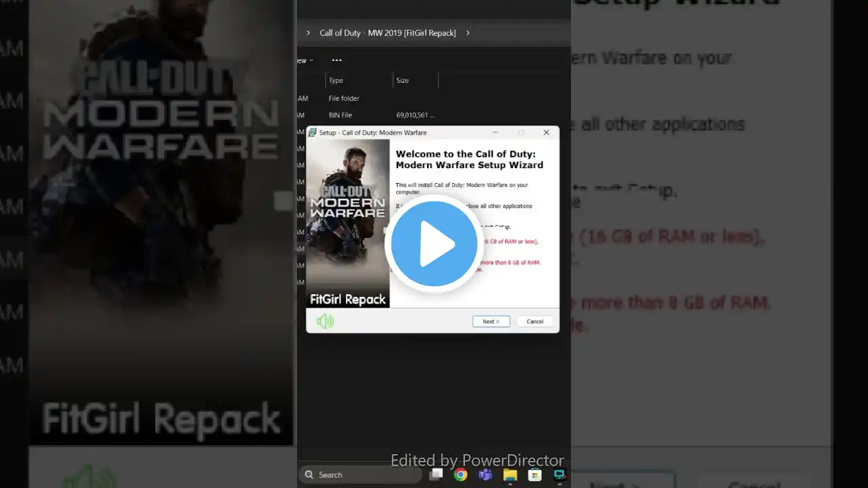
Task: Click the Setup window's title bar icon
Action: point(313,133)
